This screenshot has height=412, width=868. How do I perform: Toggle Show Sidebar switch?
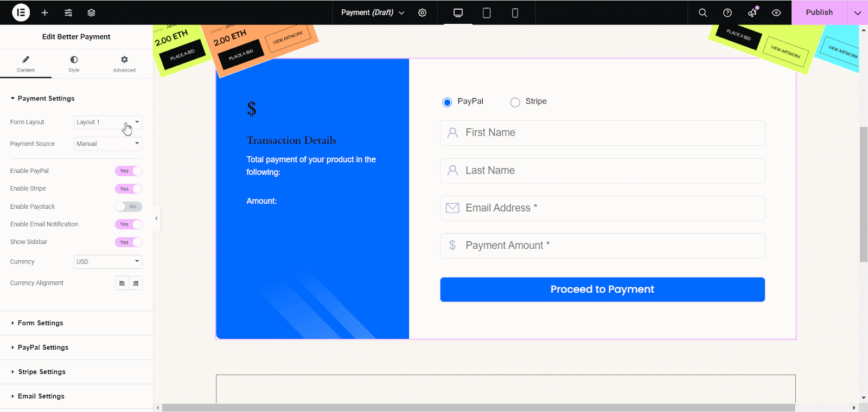tap(129, 242)
